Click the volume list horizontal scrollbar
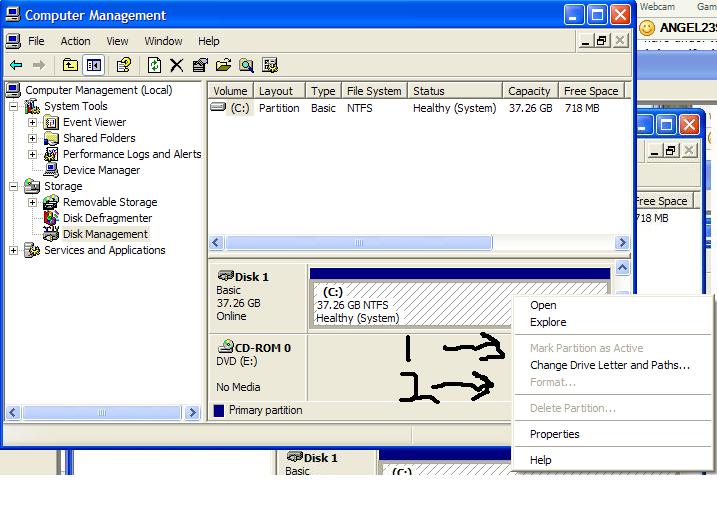 click(359, 243)
